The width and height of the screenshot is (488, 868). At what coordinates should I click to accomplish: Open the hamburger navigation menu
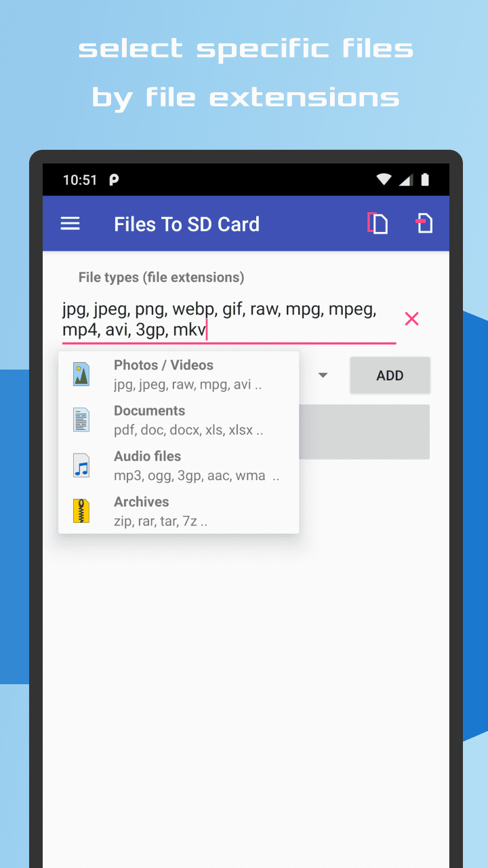coord(70,224)
